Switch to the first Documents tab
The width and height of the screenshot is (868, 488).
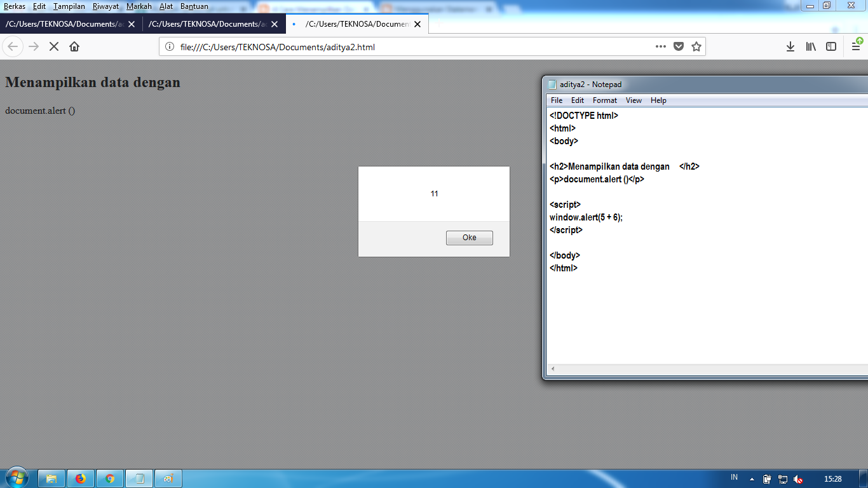[x=71, y=24]
